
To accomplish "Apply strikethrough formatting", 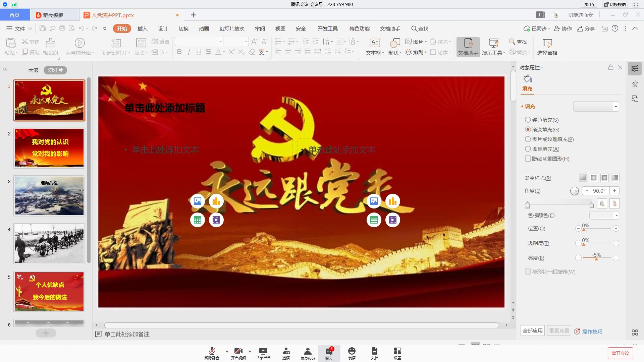I will tap(209, 52).
